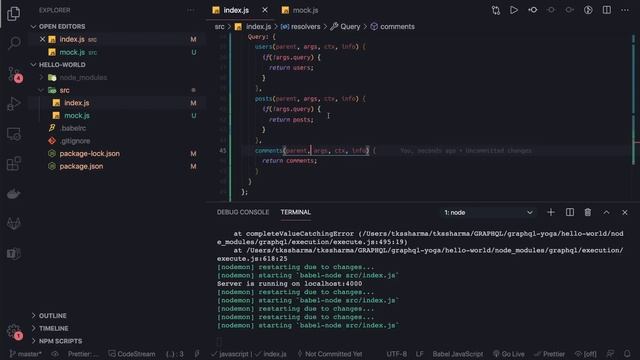Open the terminal selector dropdown '1: node'

click(x=489, y=212)
